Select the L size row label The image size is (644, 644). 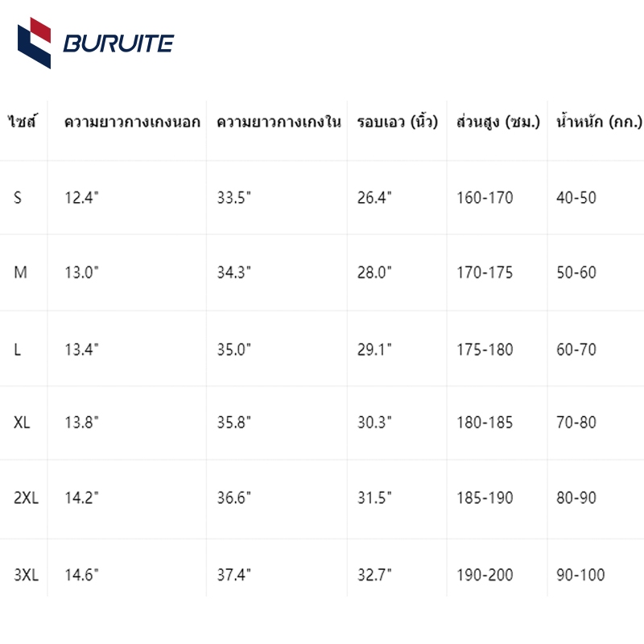point(17,349)
